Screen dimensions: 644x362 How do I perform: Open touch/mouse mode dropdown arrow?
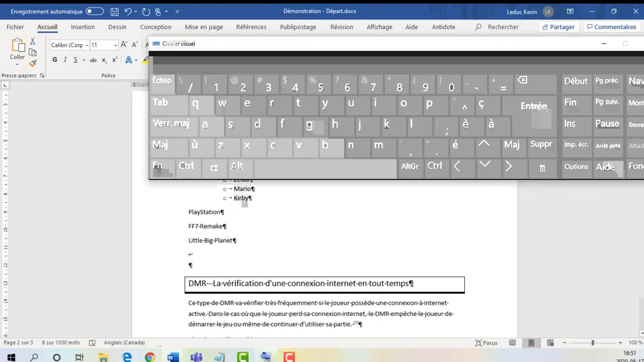(167, 11)
